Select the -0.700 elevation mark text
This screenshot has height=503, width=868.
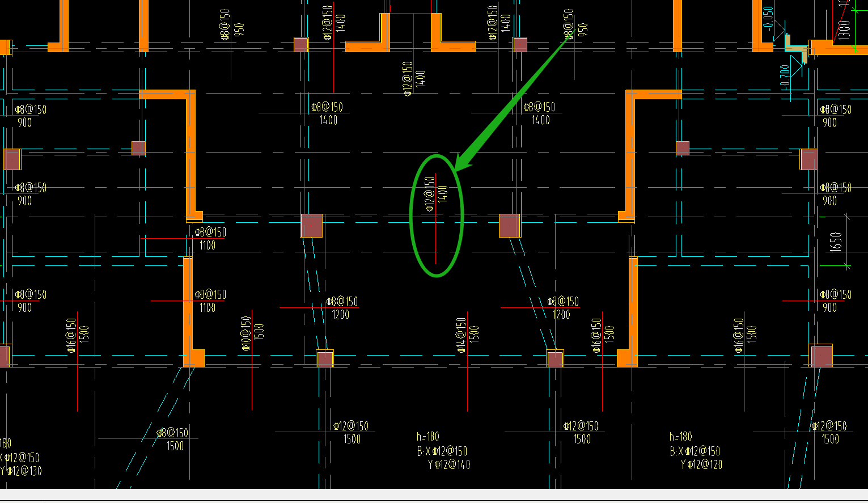(x=785, y=77)
